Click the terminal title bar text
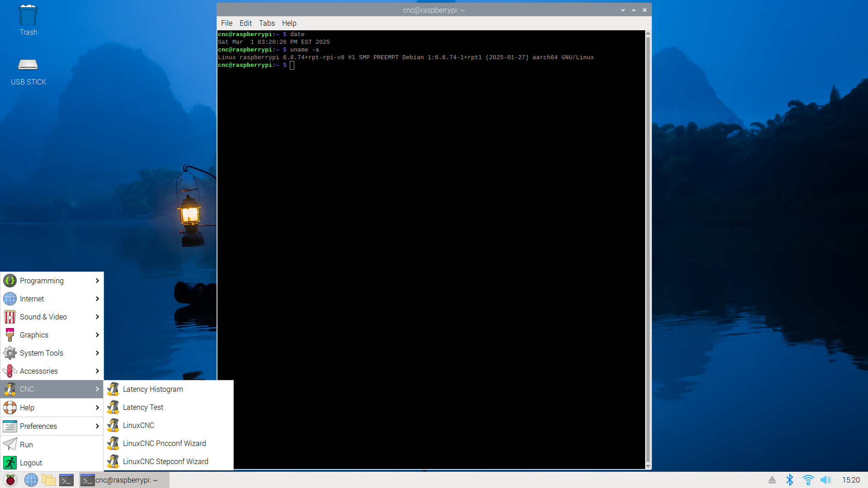 [x=434, y=10]
